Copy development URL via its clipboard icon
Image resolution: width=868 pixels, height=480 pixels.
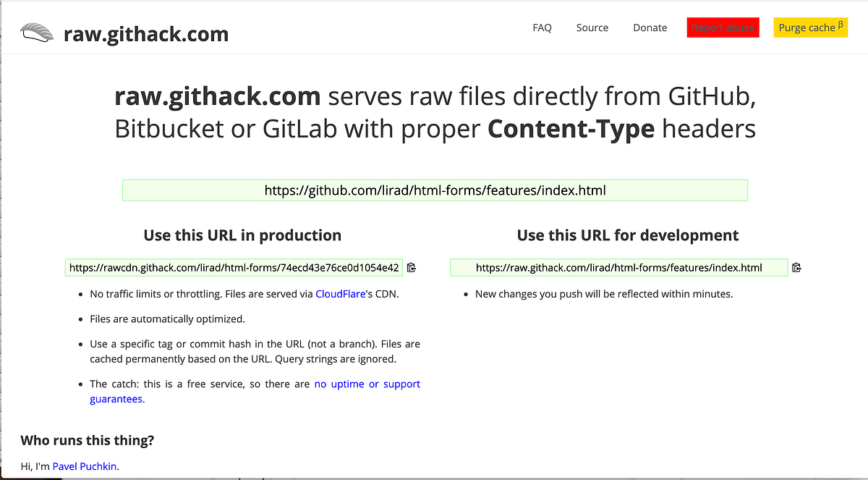pos(796,267)
